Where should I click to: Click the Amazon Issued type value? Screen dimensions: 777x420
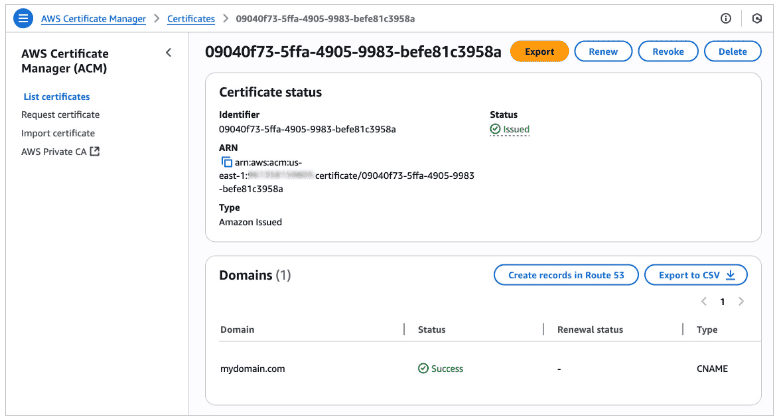250,222
